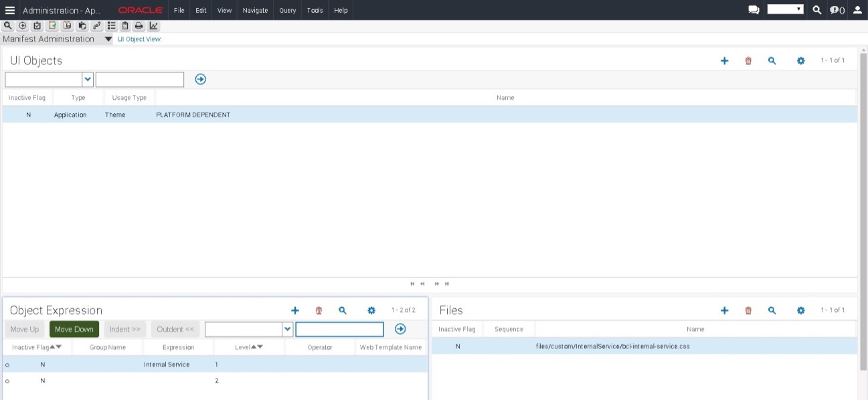Open the View menu

[x=224, y=10]
